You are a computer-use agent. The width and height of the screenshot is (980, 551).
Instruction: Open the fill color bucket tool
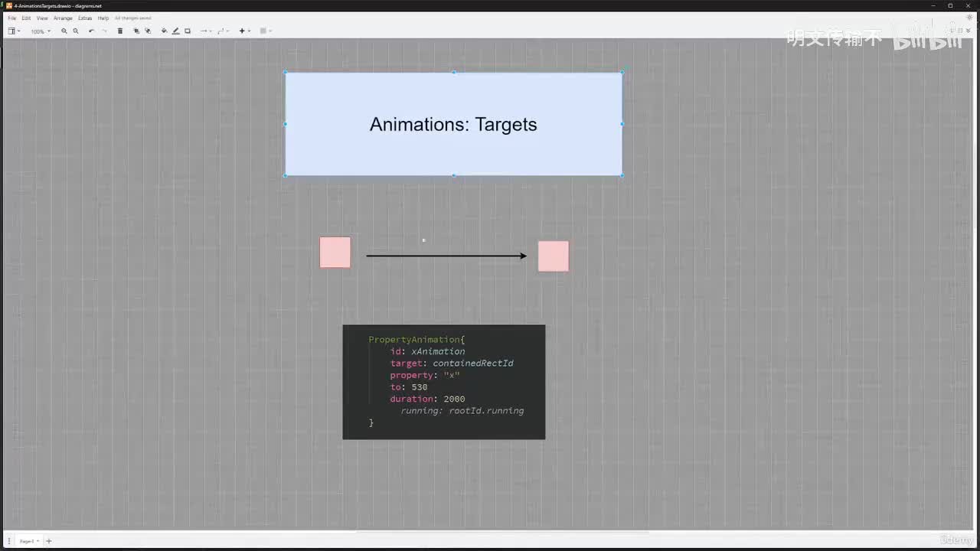coord(164,31)
